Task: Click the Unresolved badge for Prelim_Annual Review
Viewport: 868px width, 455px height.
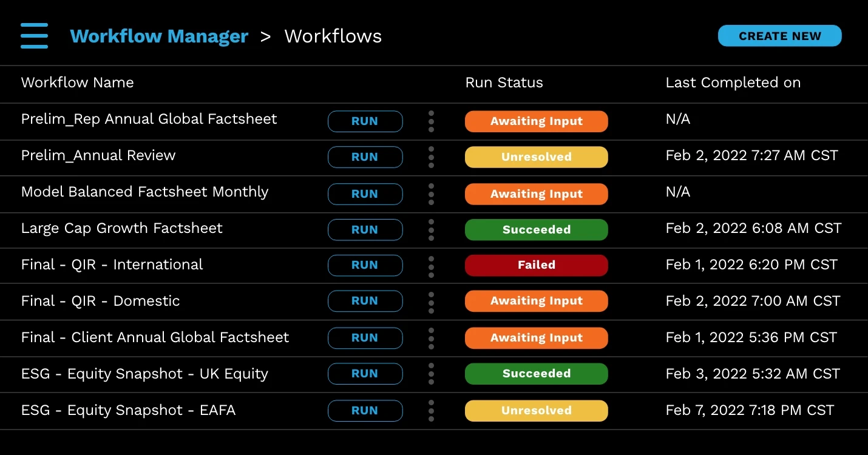Action: click(536, 157)
